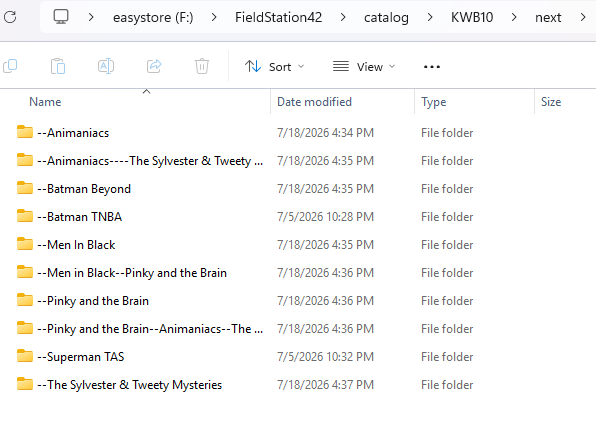Click folder icon of --The Sylvester & Tweety Mysteries

click(x=25, y=384)
